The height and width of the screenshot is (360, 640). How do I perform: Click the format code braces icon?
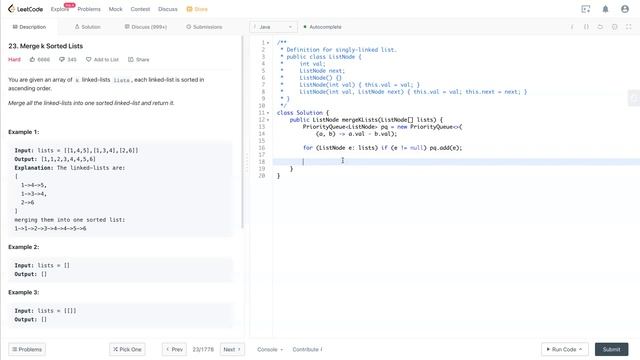click(586, 27)
